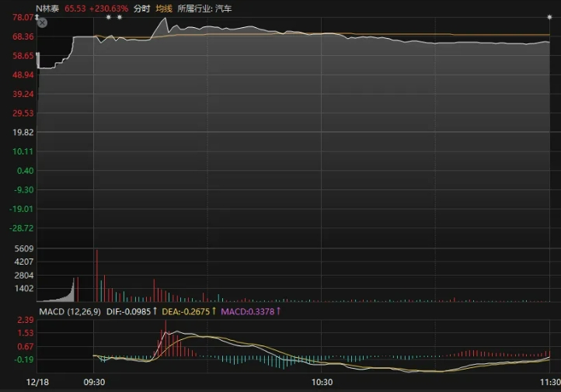Click the 78.07 top price axis label
The image size is (561, 392).
pos(23,17)
